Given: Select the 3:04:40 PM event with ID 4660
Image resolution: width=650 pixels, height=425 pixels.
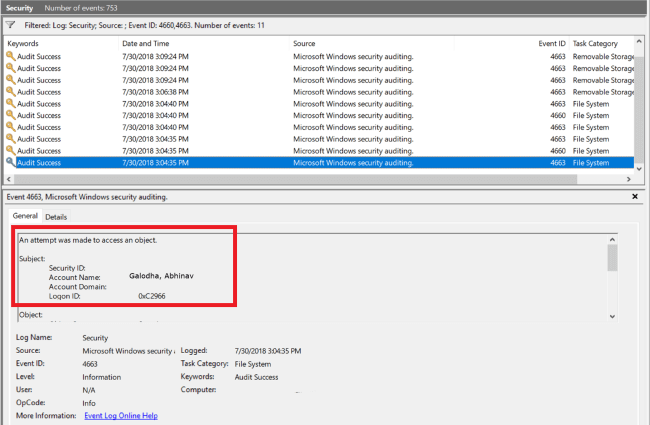Looking at the screenshot, I should pyautogui.click(x=319, y=115).
